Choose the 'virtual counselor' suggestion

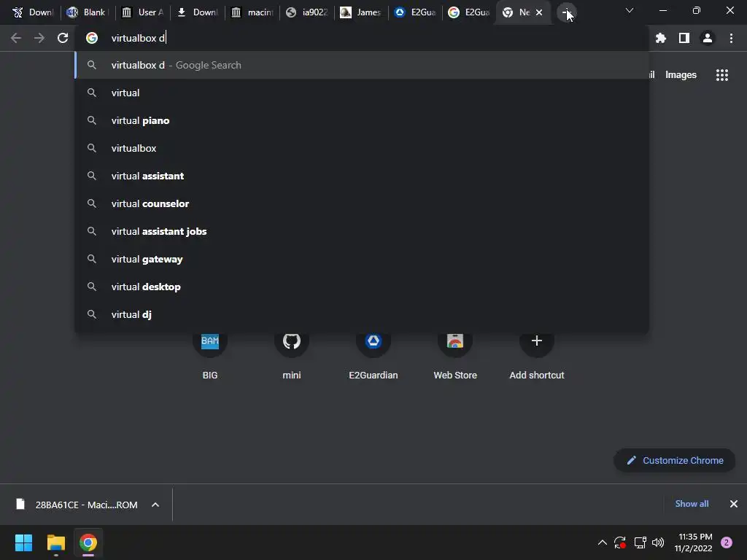(x=362, y=203)
